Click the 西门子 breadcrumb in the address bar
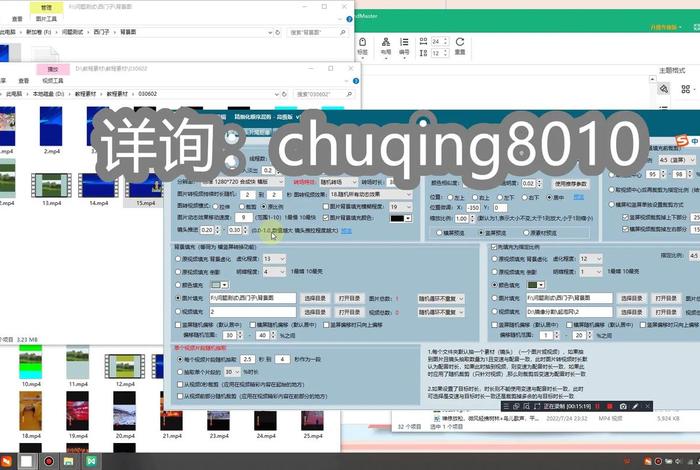The width and height of the screenshot is (700, 470). coord(101,33)
